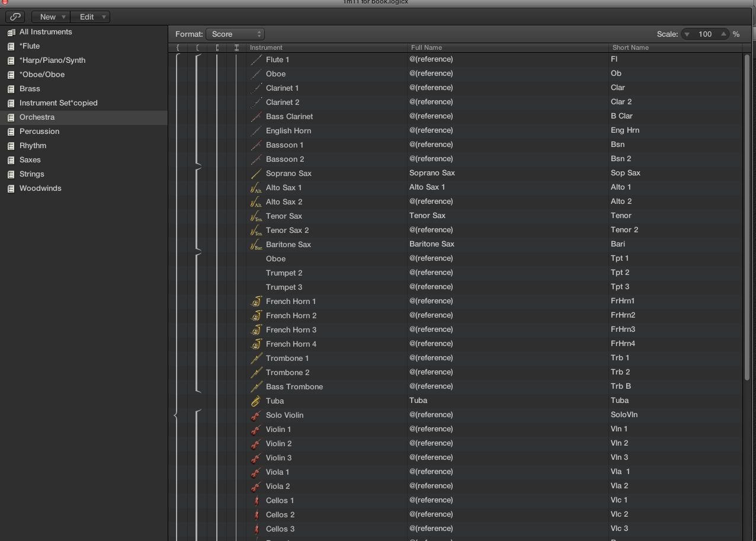The width and height of the screenshot is (756, 541).
Task: Select the Saxes instrument set
Action: 84,160
